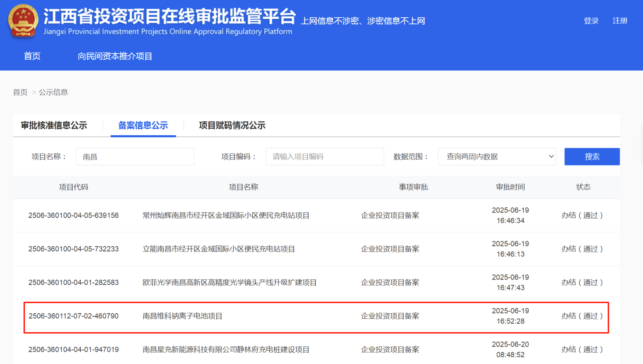Click the 项目代码 column header
The width and height of the screenshot is (643, 364).
(73, 187)
